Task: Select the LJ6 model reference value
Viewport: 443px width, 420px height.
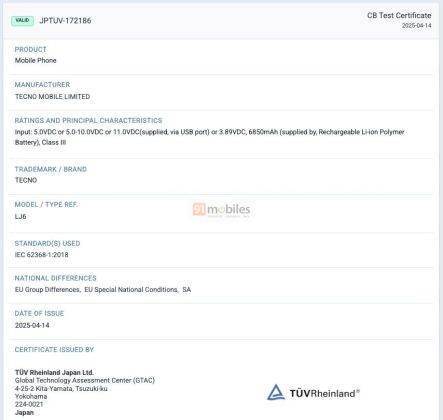Action: 20,216
